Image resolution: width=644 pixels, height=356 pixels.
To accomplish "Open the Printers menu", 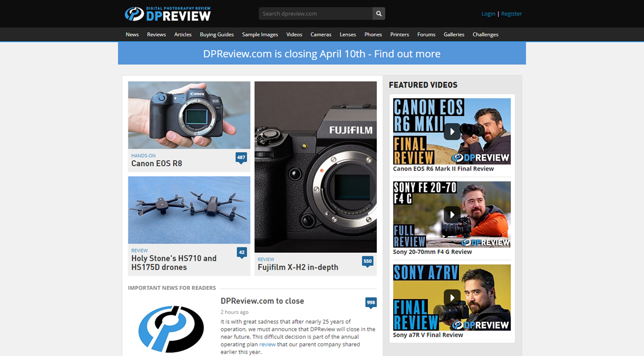I will click(x=399, y=34).
